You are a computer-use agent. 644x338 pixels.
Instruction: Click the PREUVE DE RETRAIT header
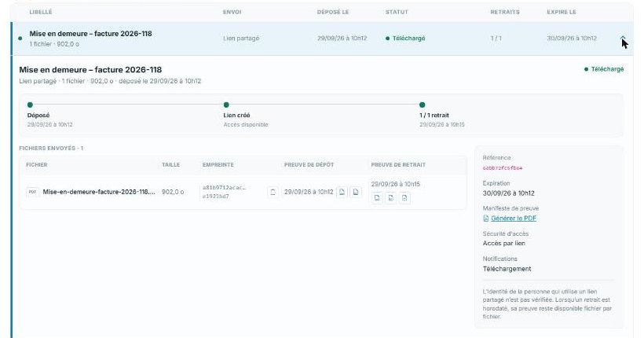click(398, 164)
